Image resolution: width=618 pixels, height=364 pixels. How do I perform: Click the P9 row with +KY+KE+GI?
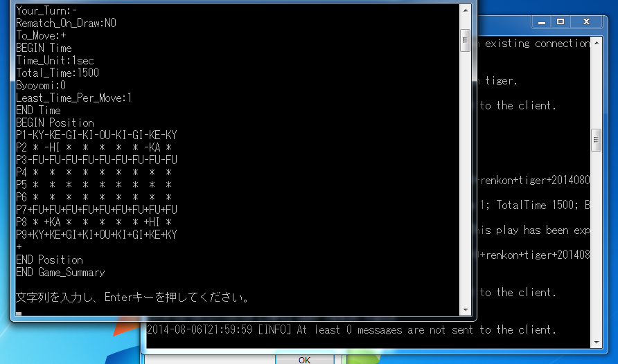click(x=96, y=235)
